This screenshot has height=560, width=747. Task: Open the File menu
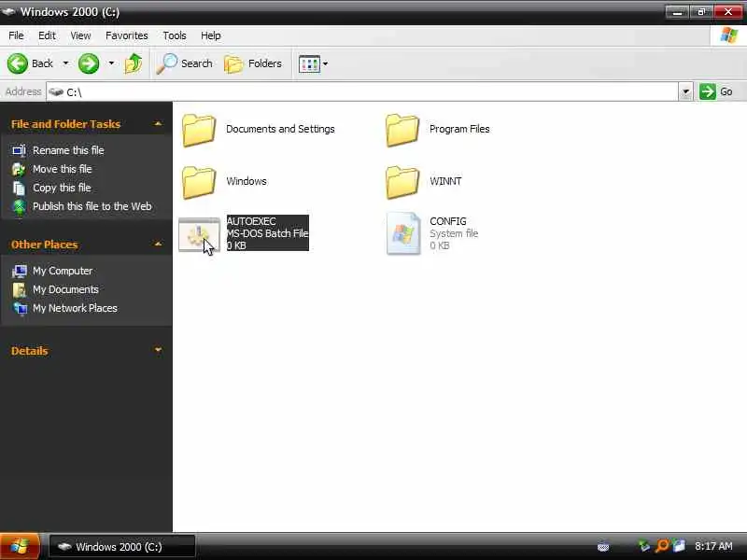tap(16, 35)
